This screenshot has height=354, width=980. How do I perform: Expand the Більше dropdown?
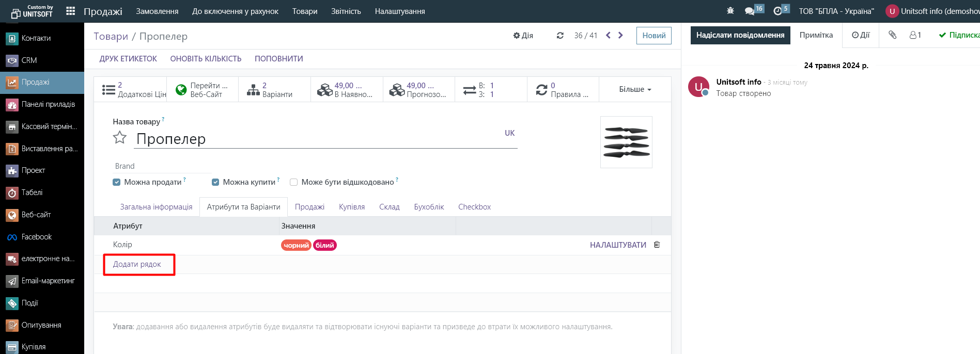(x=635, y=89)
